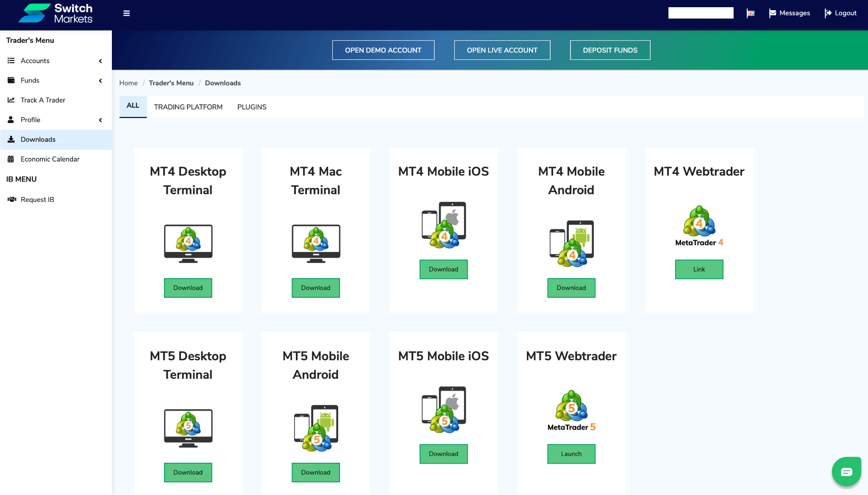Click Launch under MT5 Webtrader

[571, 454]
